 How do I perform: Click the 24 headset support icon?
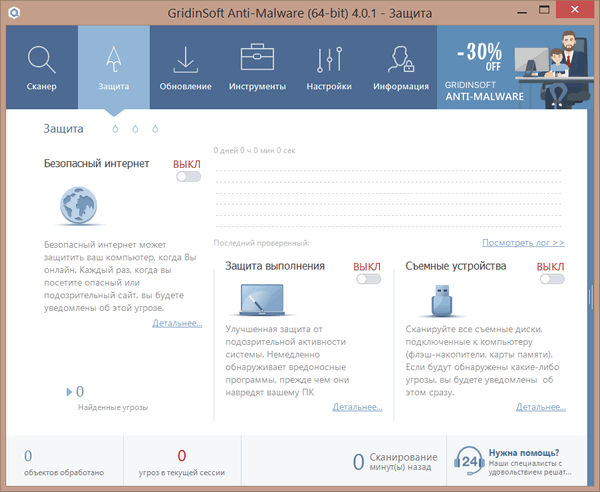point(469,461)
